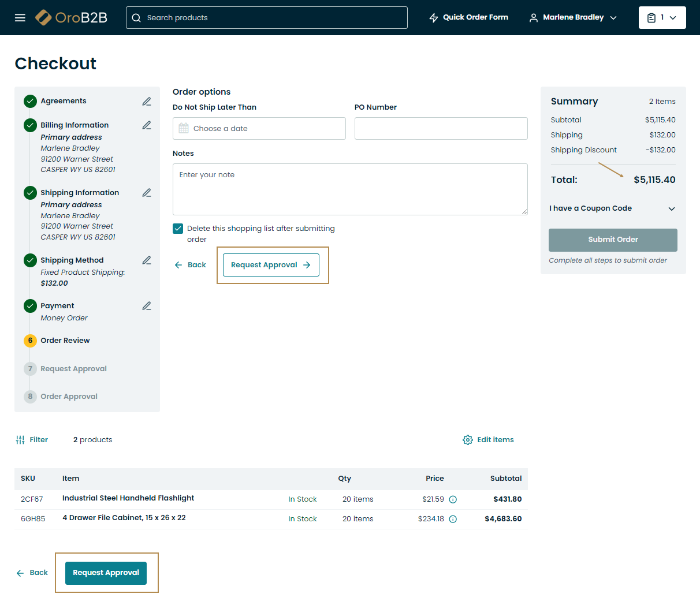Viewport: 700px width, 605px height.
Task: Click Edit items link
Action: click(488, 440)
